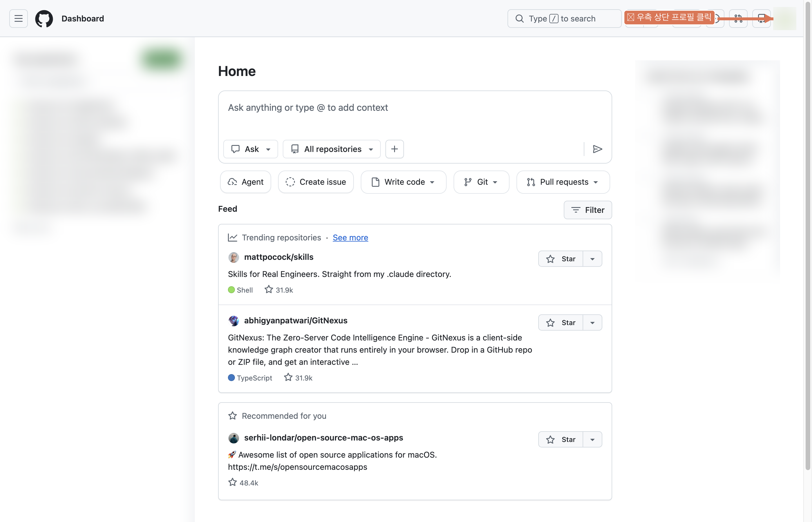The width and height of the screenshot is (812, 522).
Task: Star the abhigyanpatwari/GitNexus repository
Action: click(561, 323)
